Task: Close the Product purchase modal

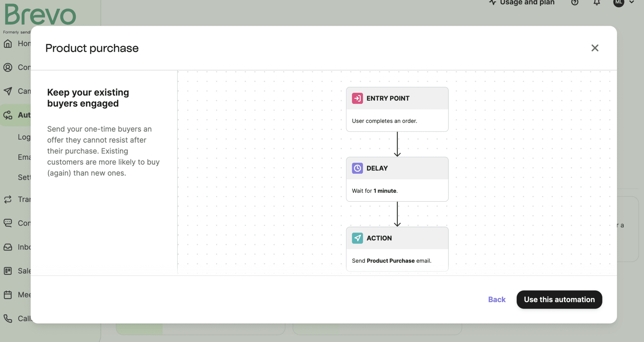Action: pos(595,48)
